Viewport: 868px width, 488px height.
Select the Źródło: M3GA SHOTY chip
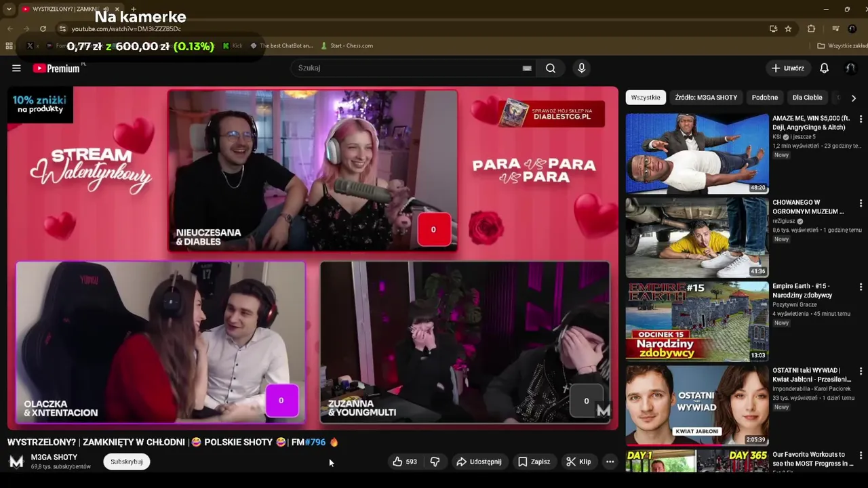pos(706,98)
